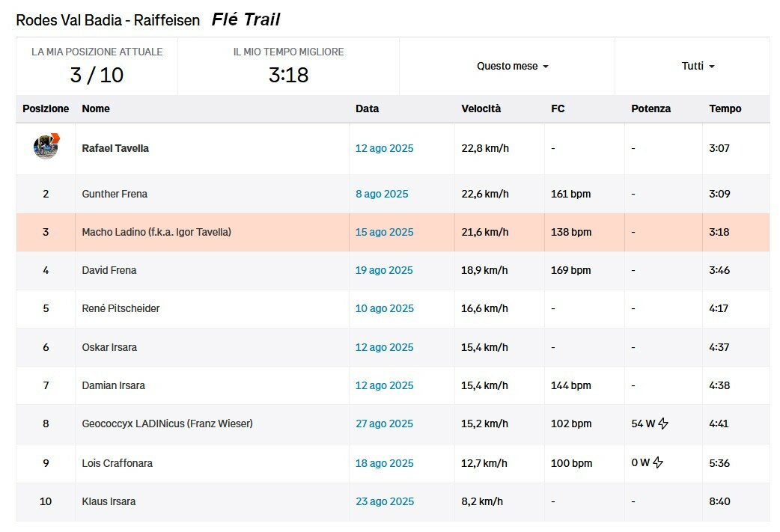Expand the Tutti filter dropdown
The height and width of the screenshot is (532, 780).
pos(698,66)
